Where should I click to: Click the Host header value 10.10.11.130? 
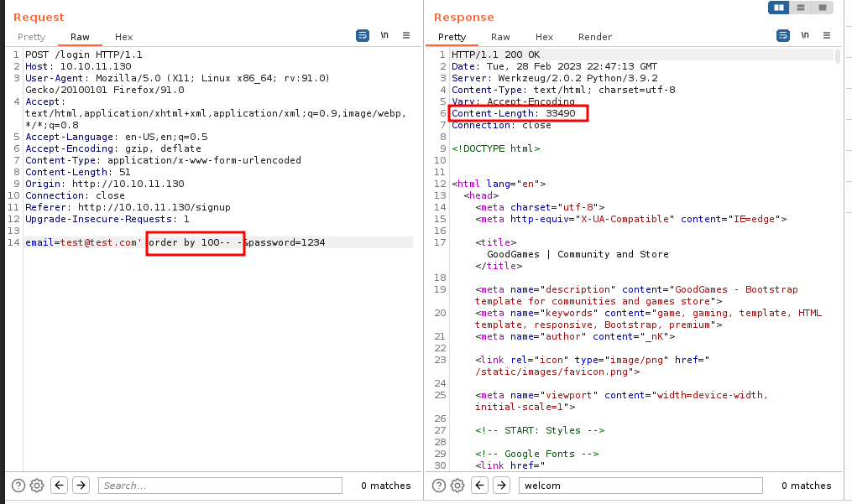(x=96, y=66)
